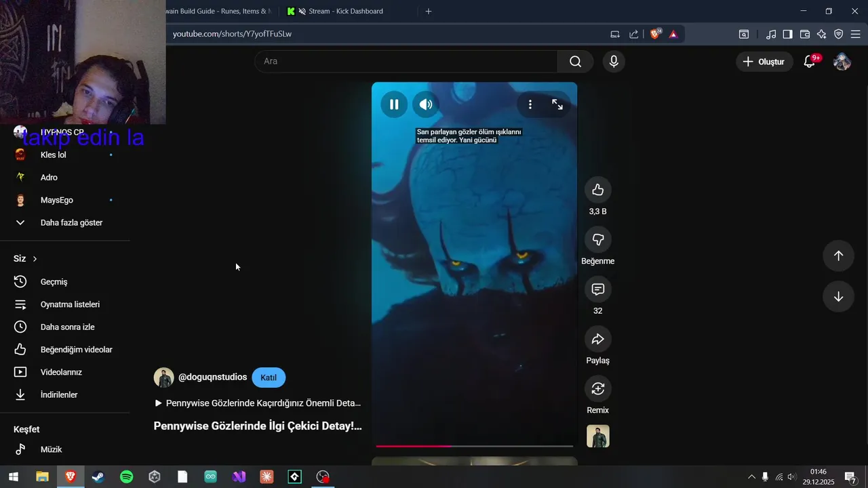Open the Brave VPN shield icon
This screenshot has height=488, width=868.
[x=839, y=34]
